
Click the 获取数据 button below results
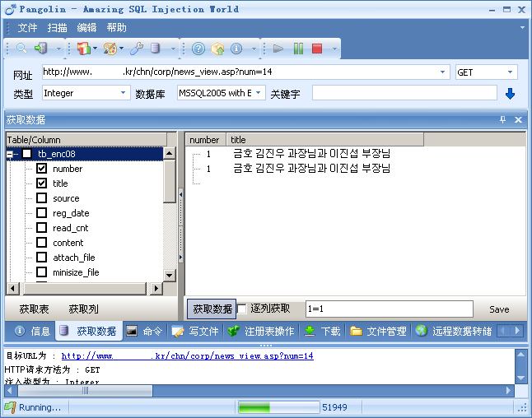pyautogui.click(x=212, y=309)
